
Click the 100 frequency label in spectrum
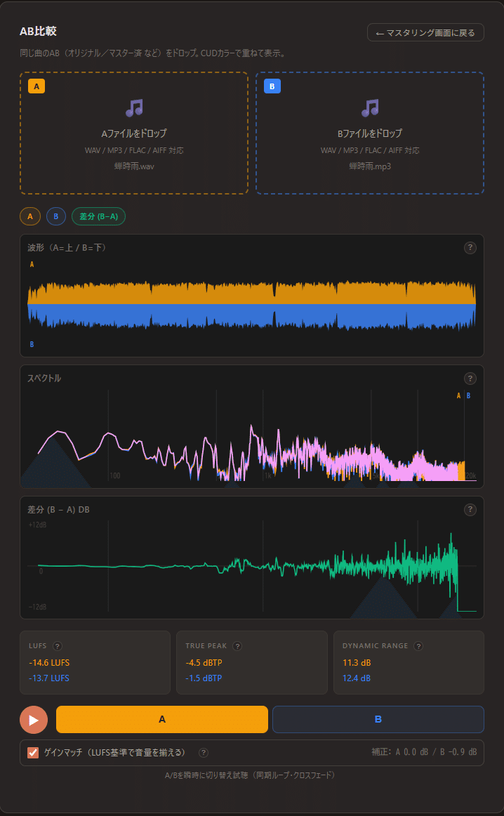115,475
